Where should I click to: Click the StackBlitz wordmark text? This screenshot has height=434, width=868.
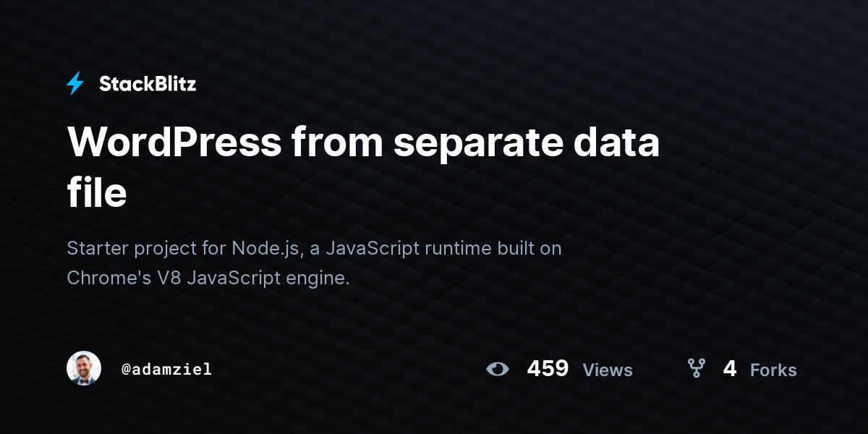(148, 84)
